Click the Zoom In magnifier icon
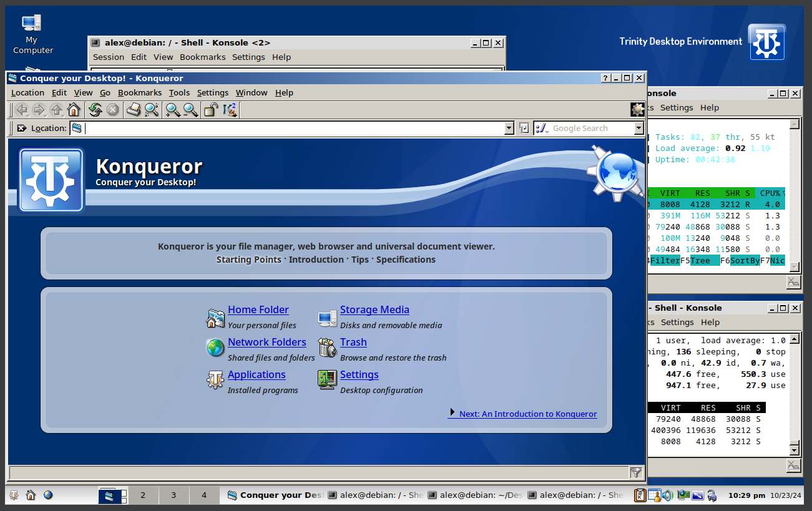The width and height of the screenshot is (812, 511). coord(173,110)
